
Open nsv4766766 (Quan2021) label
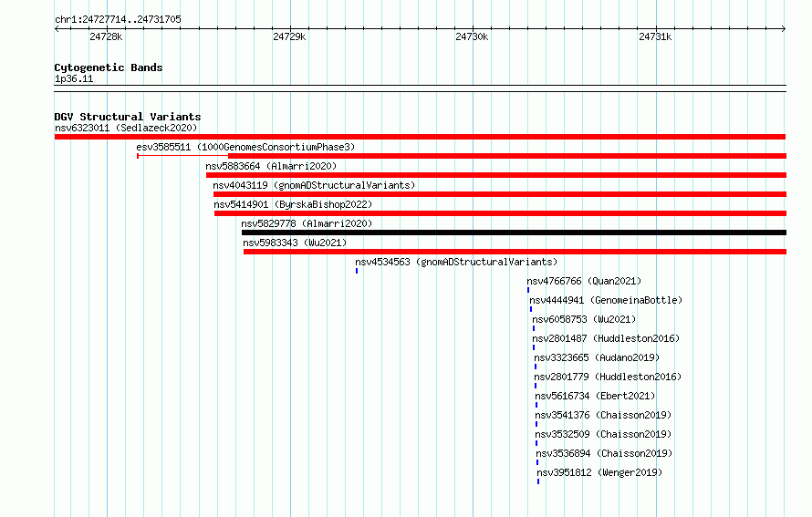coord(584,281)
